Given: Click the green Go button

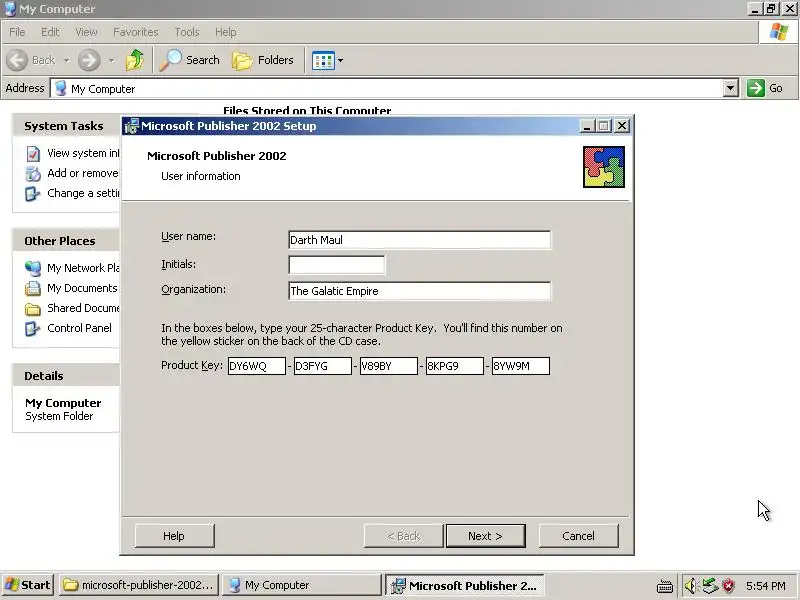Looking at the screenshot, I should (x=765, y=88).
